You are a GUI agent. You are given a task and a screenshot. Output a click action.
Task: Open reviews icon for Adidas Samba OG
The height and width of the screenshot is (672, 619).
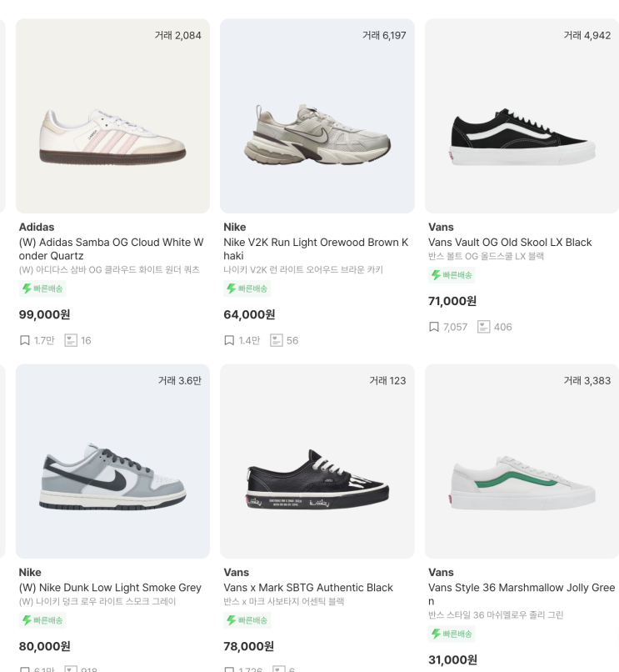71,340
